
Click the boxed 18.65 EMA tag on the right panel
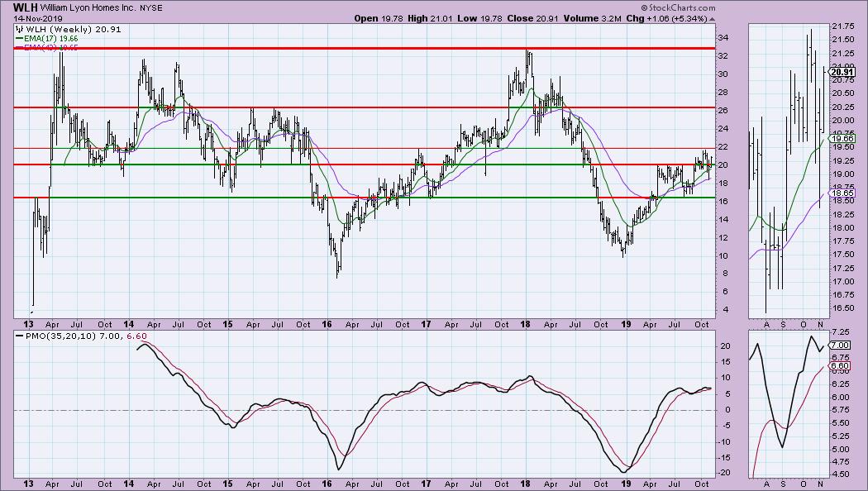pyautogui.click(x=842, y=193)
